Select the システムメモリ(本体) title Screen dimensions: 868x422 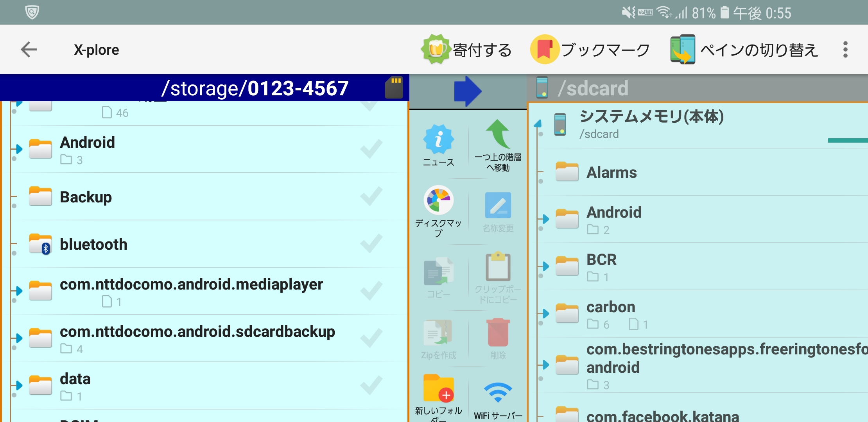click(x=651, y=116)
